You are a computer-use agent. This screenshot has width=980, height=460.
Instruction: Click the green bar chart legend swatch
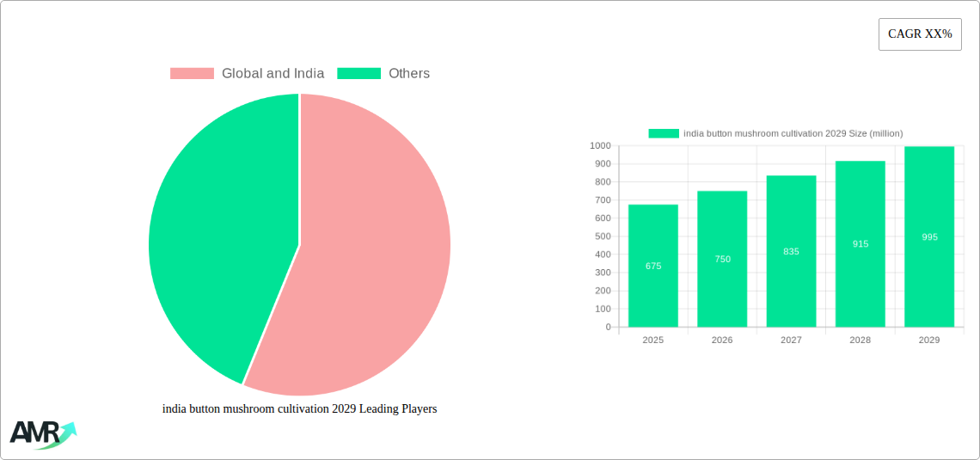pyautogui.click(x=664, y=133)
